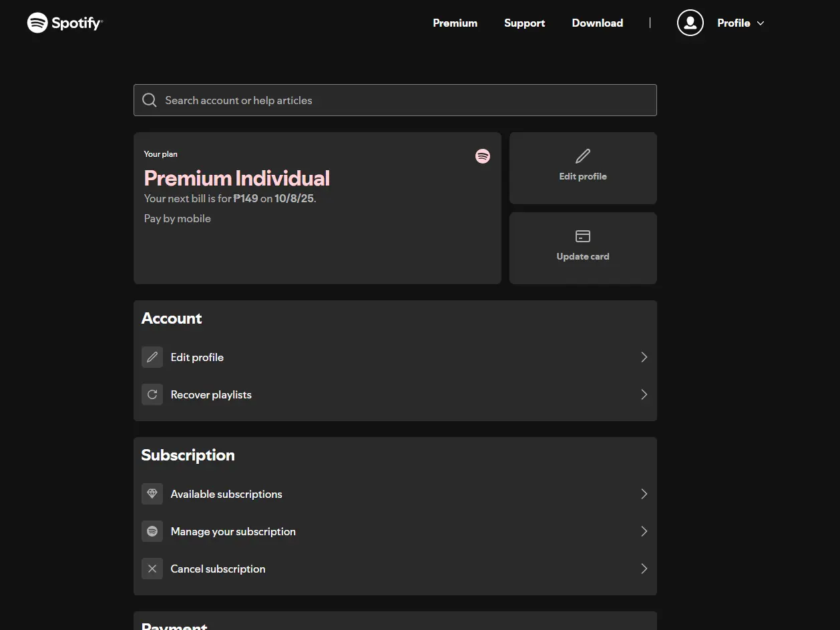This screenshot has height=630, width=840.
Task: Open the Premium menu item
Action: 455,23
